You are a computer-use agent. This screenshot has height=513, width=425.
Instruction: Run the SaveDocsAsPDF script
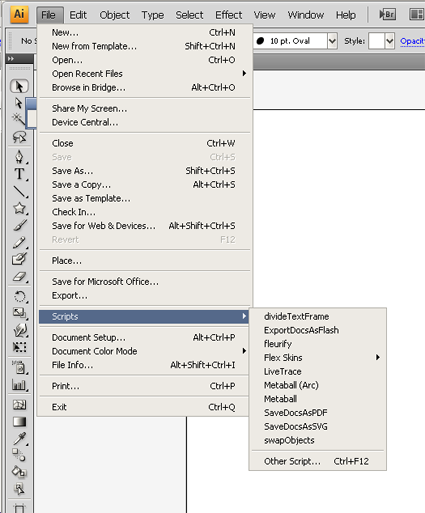click(318, 413)
